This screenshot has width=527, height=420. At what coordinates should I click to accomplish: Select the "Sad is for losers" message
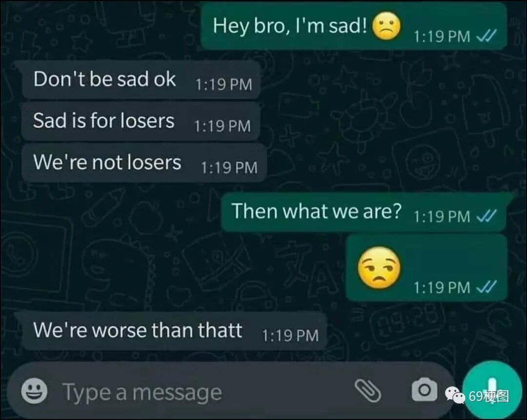pos(141,121)
